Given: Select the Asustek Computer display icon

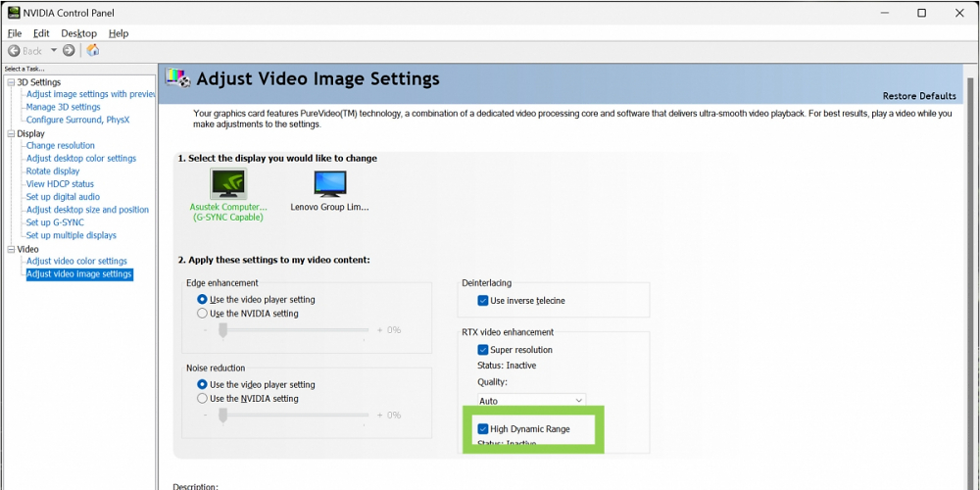Looking at the screenshot, I should (228, 183).
